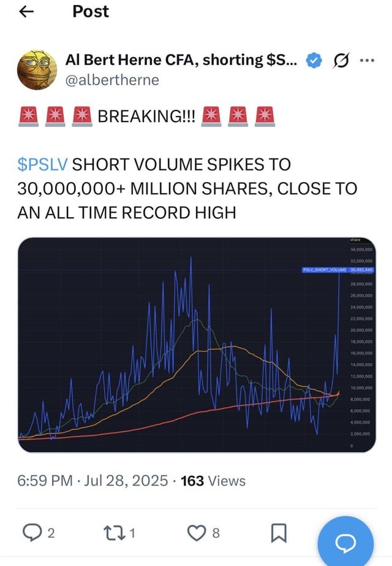This screenshot has height=566, width=392.
Task: Bookmark this post
Action: point(279,533)
